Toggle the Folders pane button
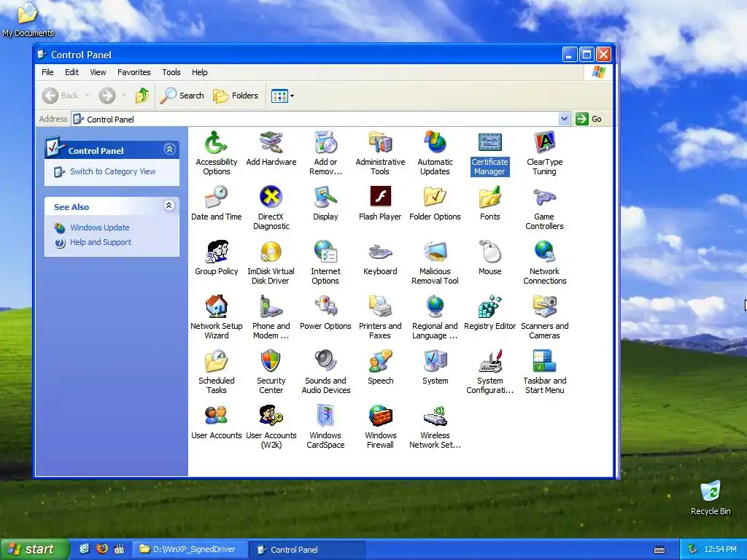This screenshot has width=747, height=560. click(x=236, y=96)
